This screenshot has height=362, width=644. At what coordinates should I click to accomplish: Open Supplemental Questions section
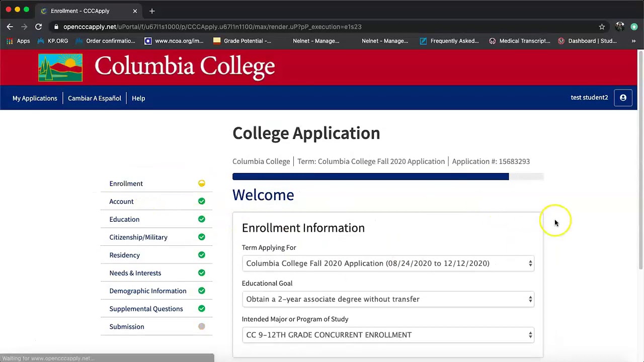coord(146,309)
